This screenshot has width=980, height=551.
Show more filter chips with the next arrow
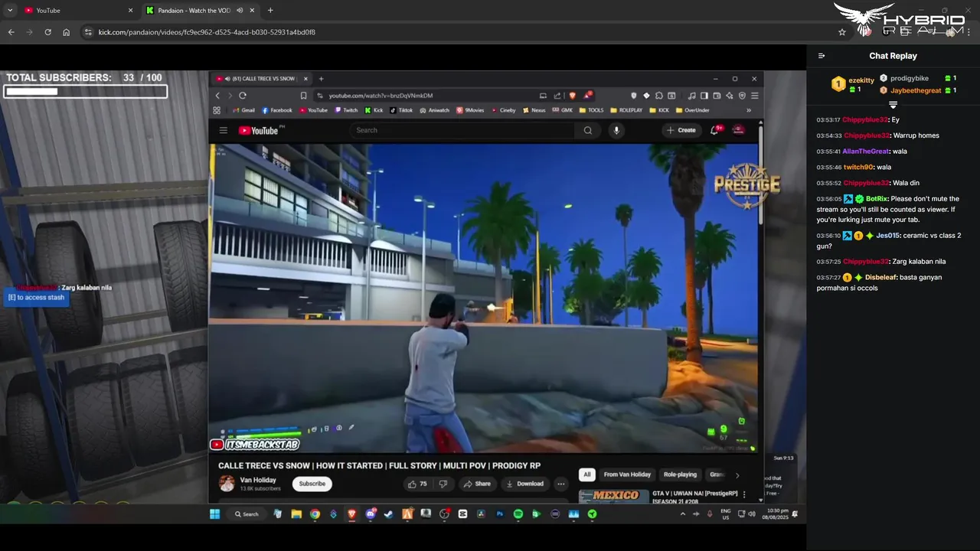click(x=737, y=475)
